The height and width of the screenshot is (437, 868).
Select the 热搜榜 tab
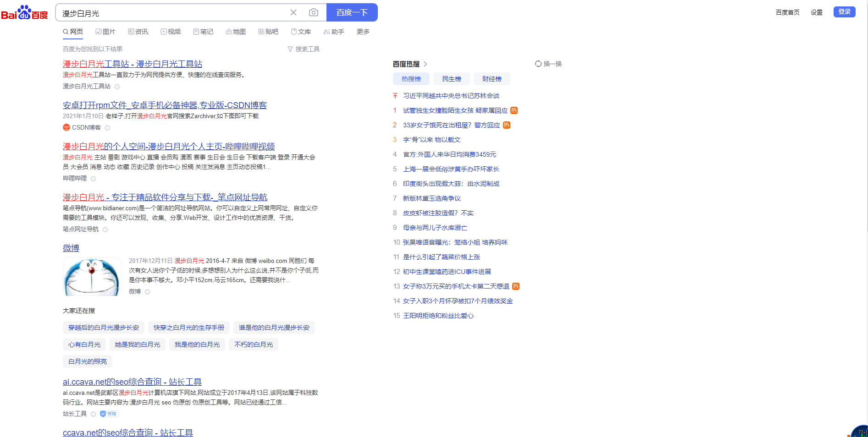(x=411, y=79)
